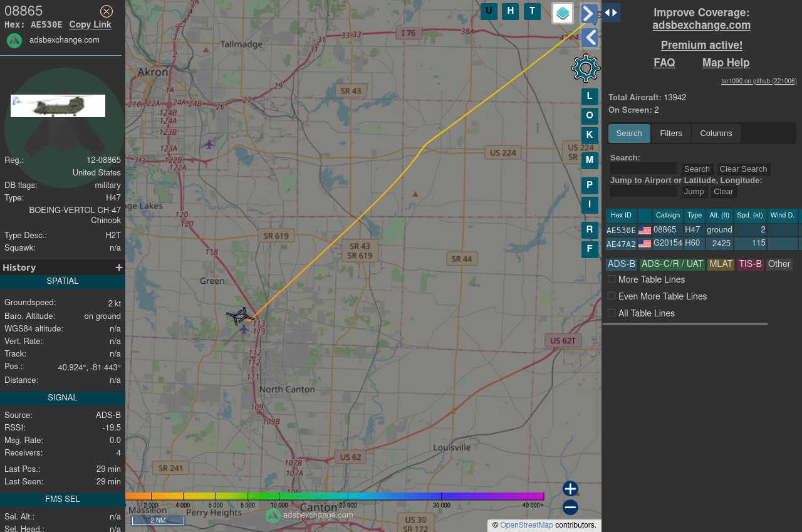Click the Jump to Airport input field
The width and height of the screenshot is (802, 532).
pyautogui.click(x=643, y=191)
